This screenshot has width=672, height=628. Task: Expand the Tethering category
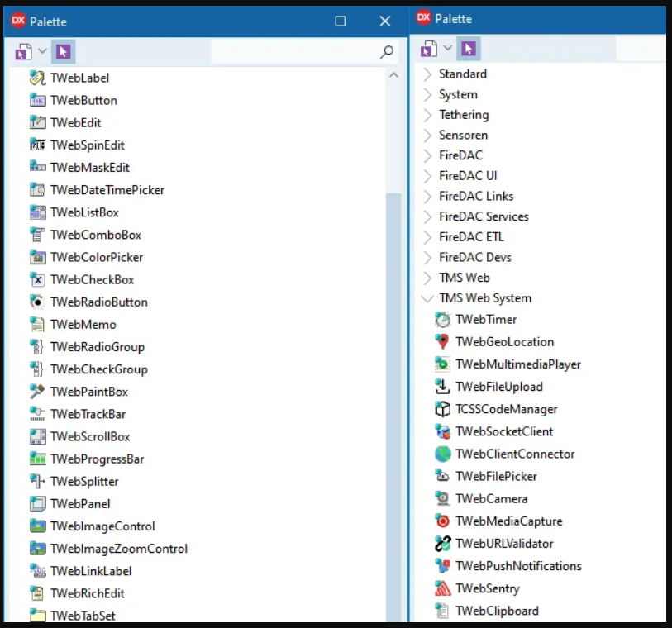coord(427,115)
